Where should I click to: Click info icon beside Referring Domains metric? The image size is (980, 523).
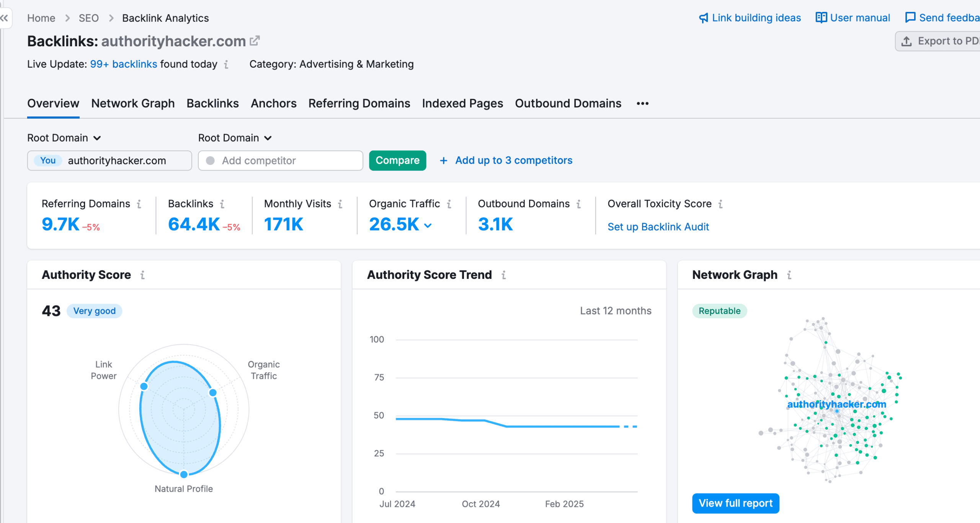tap(139, 204)
